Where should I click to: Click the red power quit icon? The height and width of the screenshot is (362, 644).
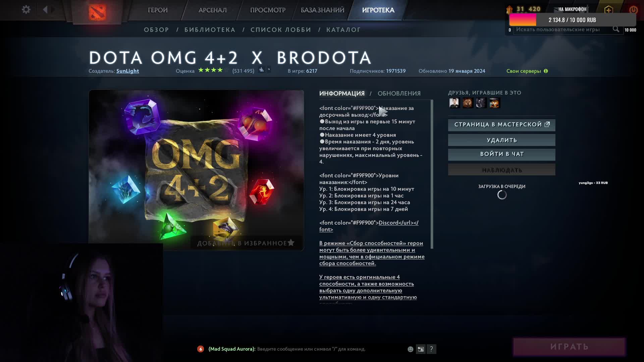point(633,10)
